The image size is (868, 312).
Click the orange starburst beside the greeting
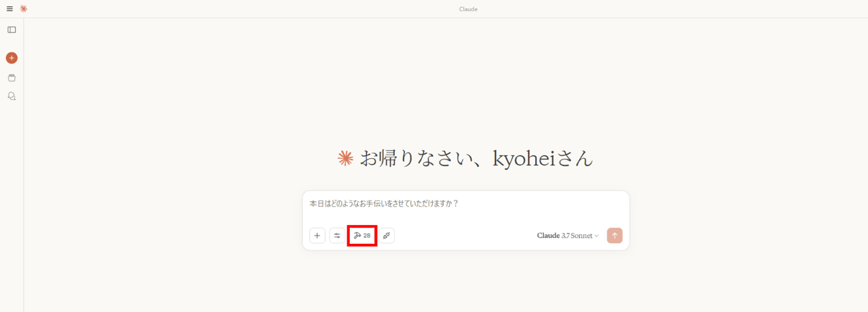[x=345, y=159]
